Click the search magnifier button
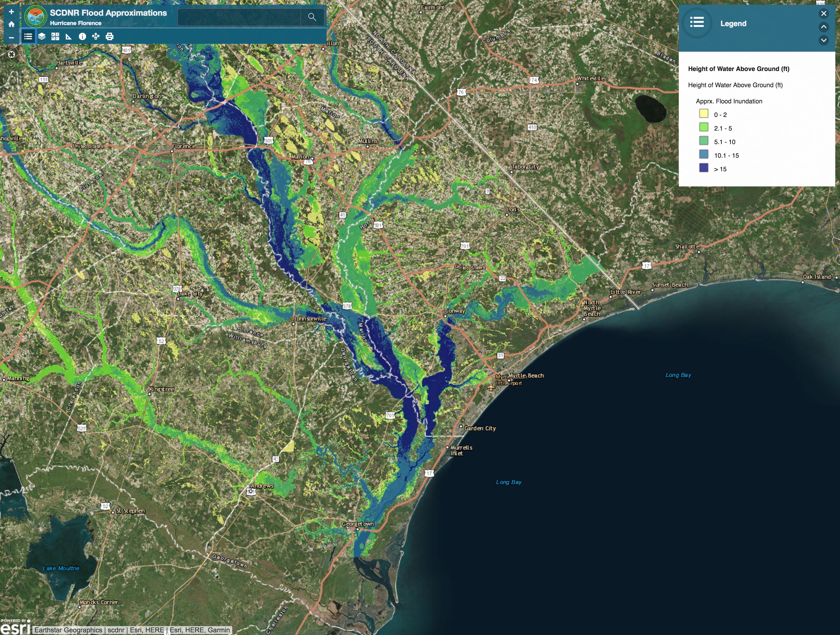This screenshot has height=635, width=840. [312, 17]
